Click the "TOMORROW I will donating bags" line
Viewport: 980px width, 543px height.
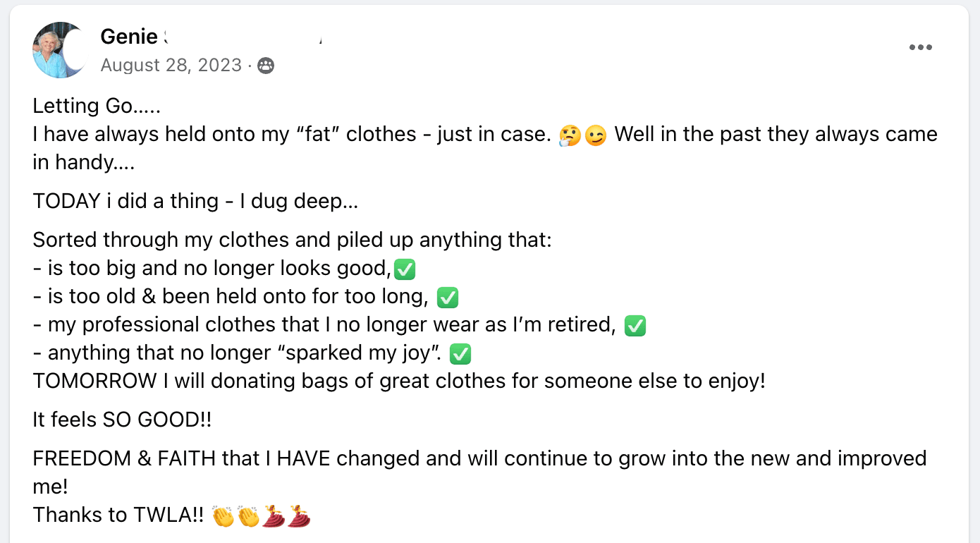tap(398, 382)
